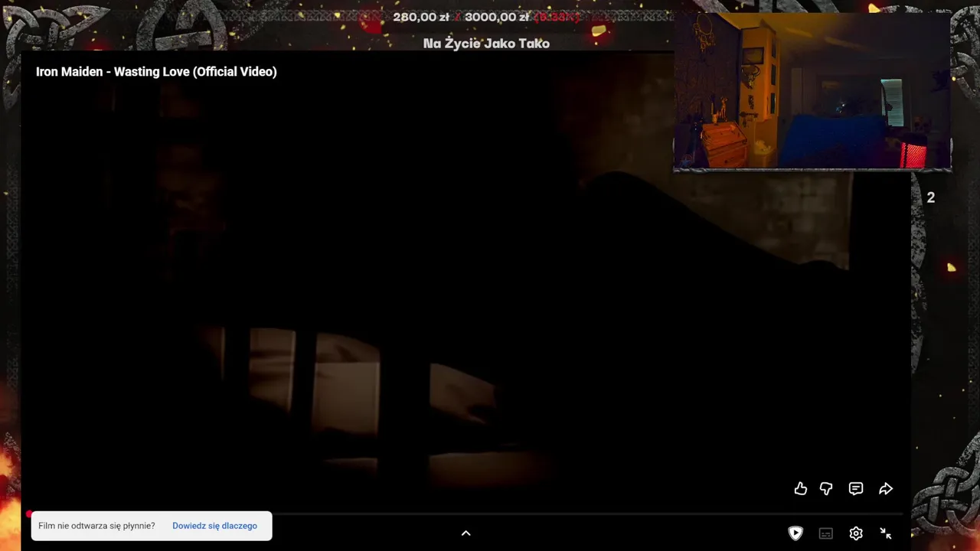Click the 3000,00 zł goal amount
The height and width of the screenshot is (551, 980).
point(497,17)
